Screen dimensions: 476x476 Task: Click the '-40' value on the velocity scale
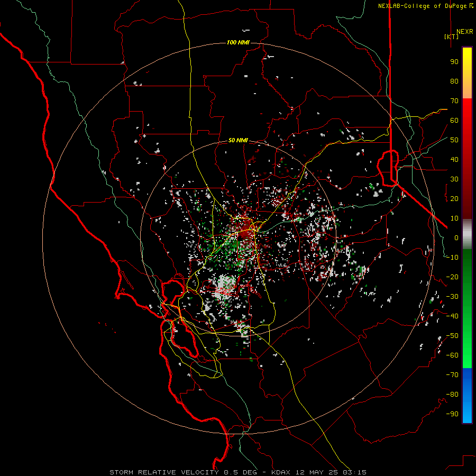tap(452, 316)
